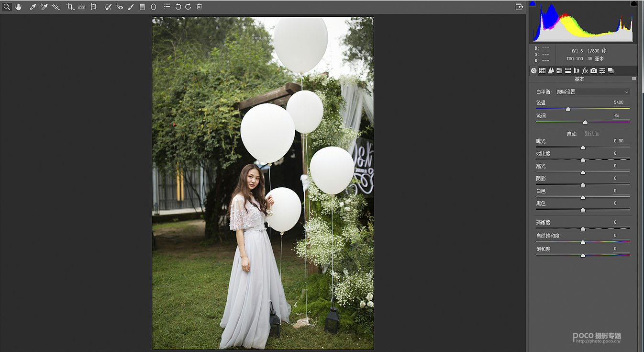The width and height of the screenshot is (644, 352).
Task: Click the 曝光 exposure slider handle
Action: (x=583, y=148)
